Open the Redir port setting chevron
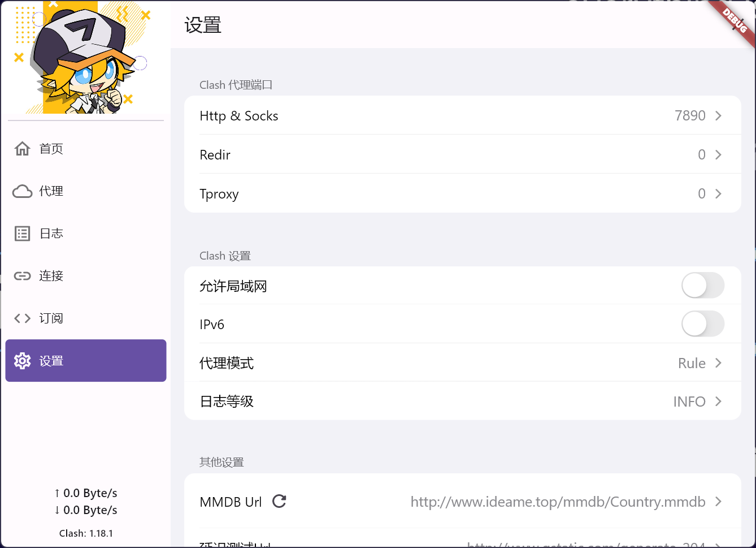This screenshot has height=548, width=756. click(x=719, y=155)
